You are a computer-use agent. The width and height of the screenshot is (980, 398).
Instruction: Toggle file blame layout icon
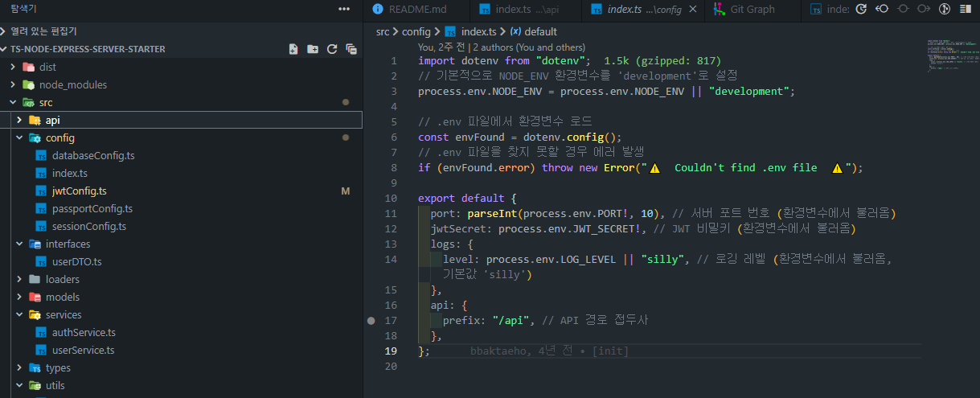click(x=966, y=10)
